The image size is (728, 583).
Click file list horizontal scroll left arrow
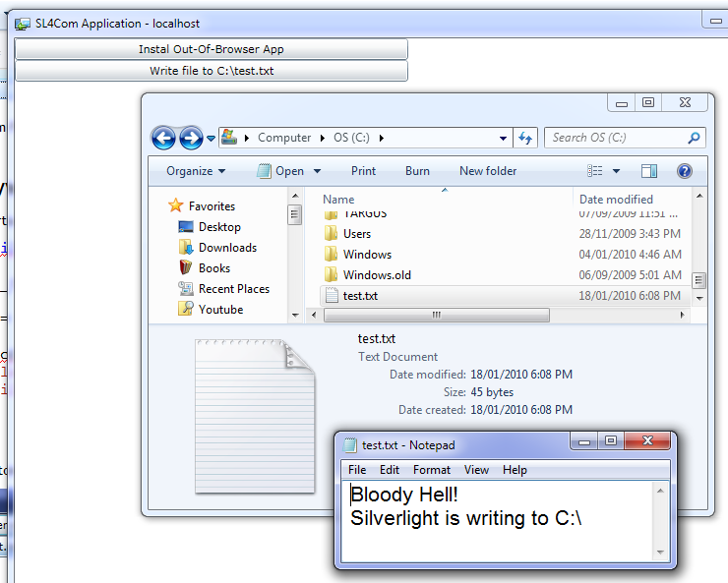pos(314,316)
